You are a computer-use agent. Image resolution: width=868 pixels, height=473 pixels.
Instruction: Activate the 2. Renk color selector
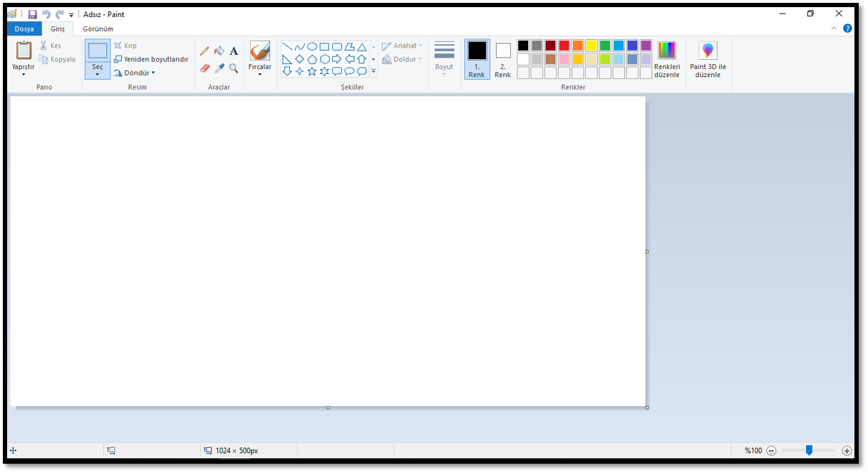click(x=503, y=58)
